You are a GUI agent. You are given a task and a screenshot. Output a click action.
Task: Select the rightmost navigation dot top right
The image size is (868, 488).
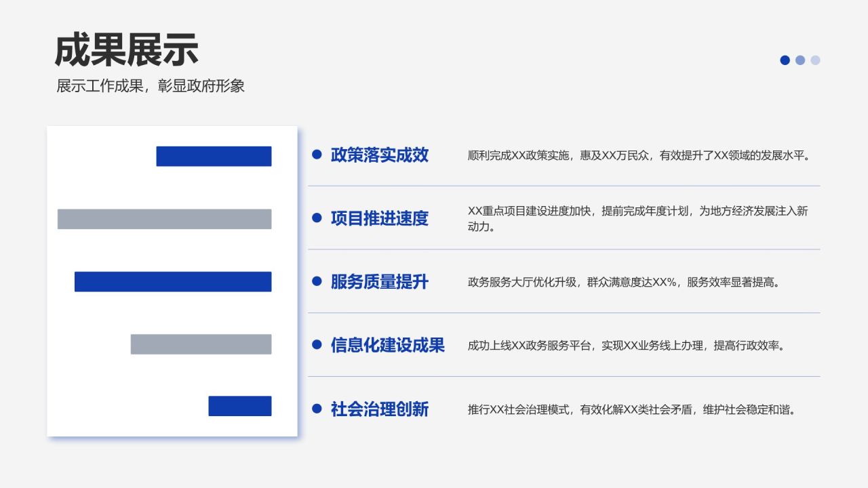click(x=814, y=60)
